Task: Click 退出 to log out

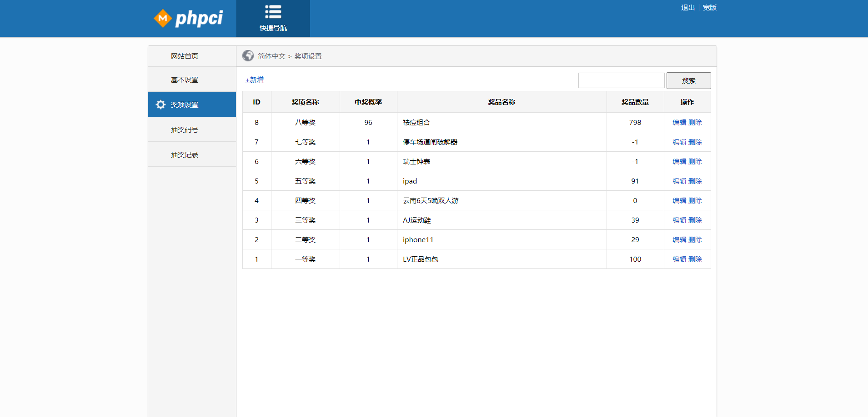Action: (x=687, y=8)
